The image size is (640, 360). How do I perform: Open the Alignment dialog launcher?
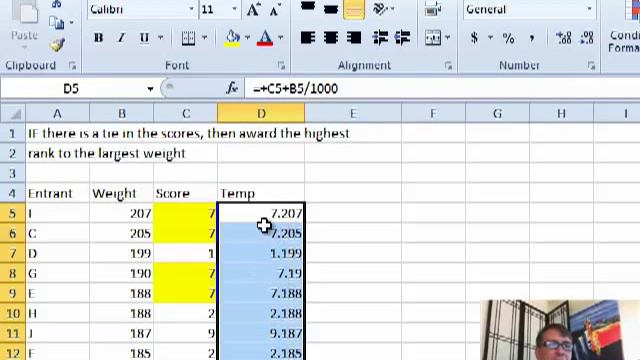tap(448, 65)
